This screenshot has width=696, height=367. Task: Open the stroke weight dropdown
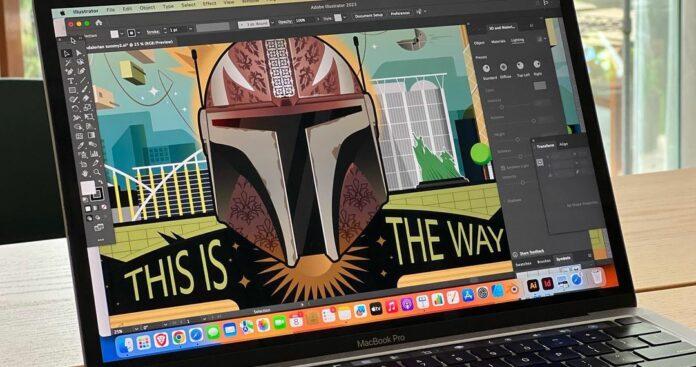click(190, 29)
